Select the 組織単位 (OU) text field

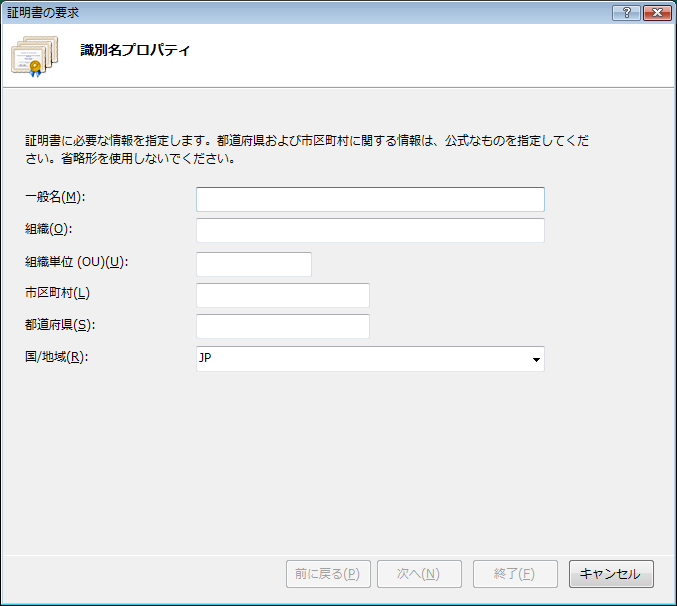(x=254, y=263)
